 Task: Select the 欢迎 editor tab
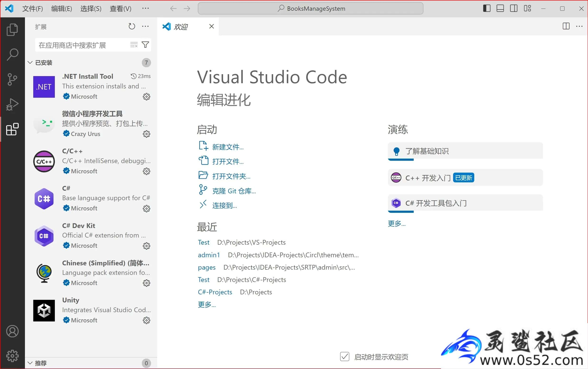click(188, 26)
